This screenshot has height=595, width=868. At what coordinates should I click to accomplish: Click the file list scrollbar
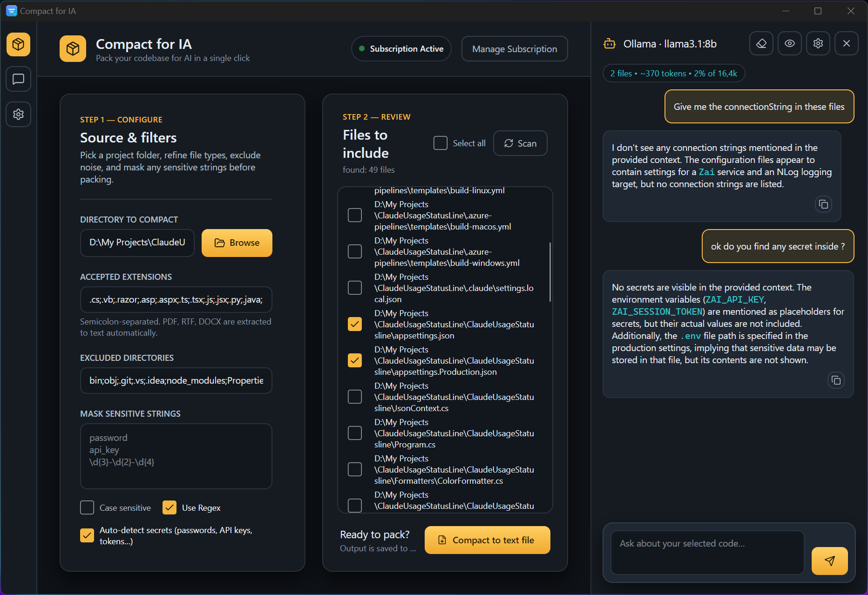[x=550, y=272]
